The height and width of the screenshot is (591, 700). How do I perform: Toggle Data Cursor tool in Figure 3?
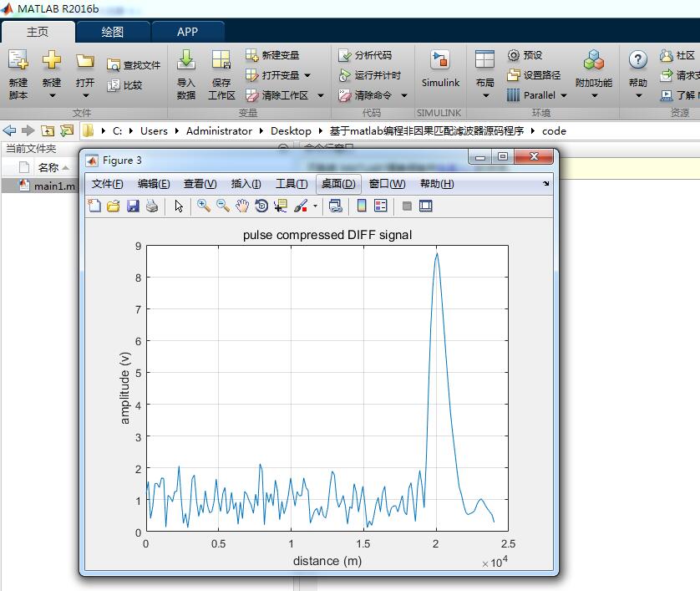(281, 206)
